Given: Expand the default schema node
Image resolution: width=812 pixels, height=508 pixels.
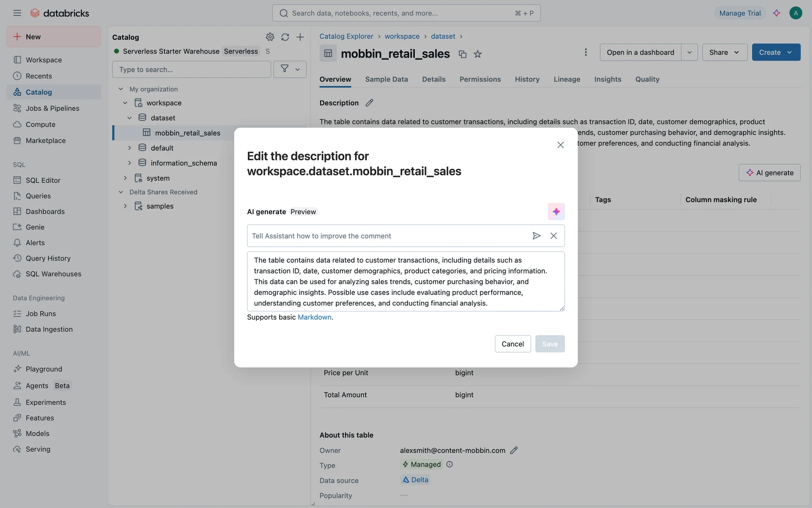Looking at the screenshot, I should [x=129, y=148].
